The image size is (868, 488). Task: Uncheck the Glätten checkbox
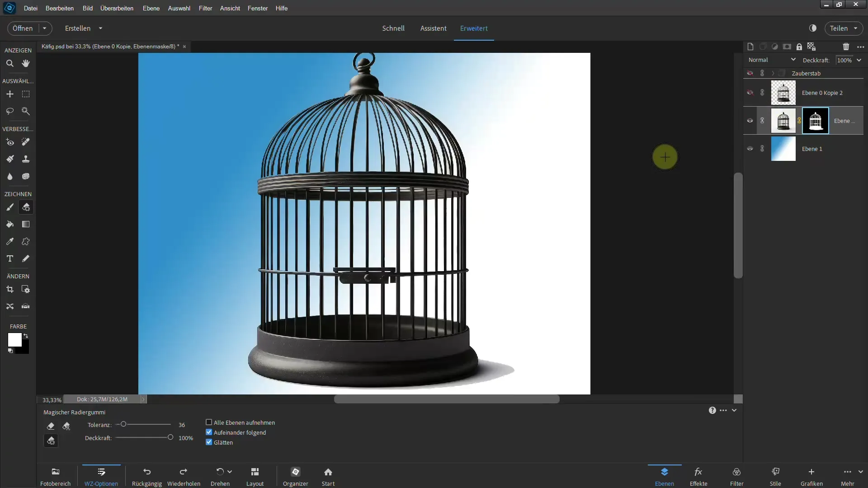pyautogui.click(x=209, y=442)
